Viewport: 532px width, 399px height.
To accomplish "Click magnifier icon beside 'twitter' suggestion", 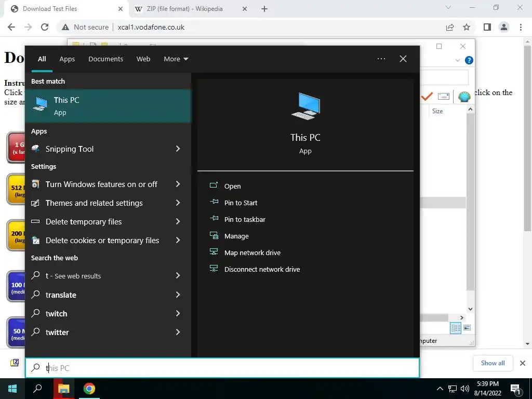I will [x=36, y=332].
